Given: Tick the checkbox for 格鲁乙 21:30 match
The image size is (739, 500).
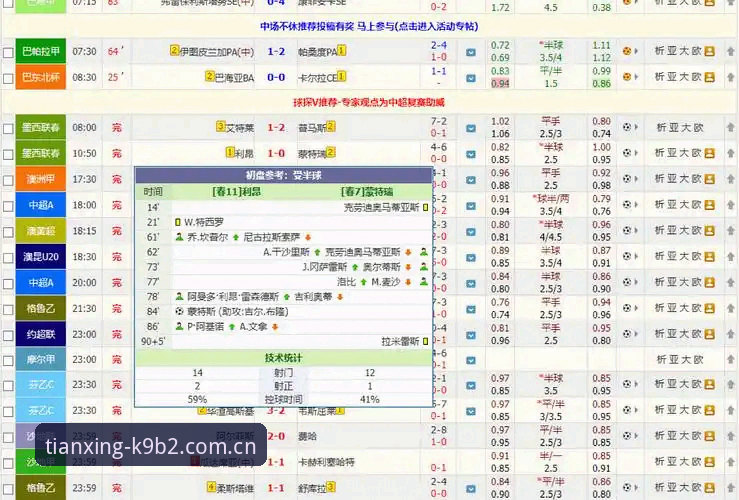Looking at the screenshot, I should click(x=8, y=310).
